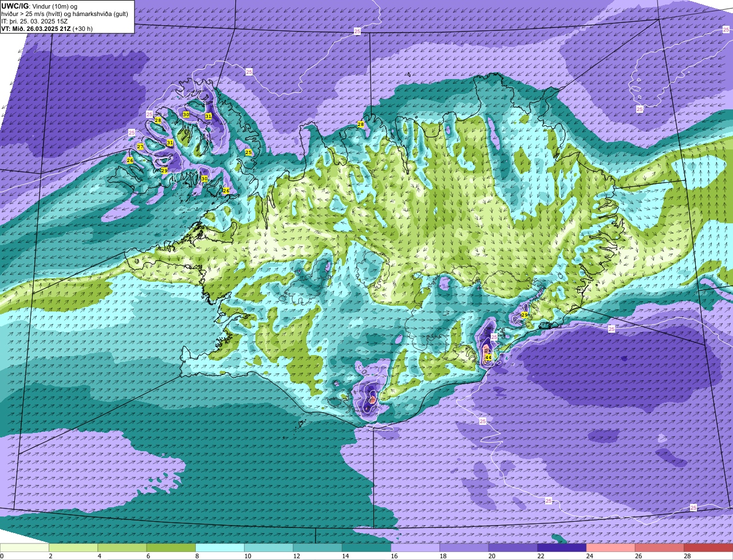The image size is (733, 560).
Task: Click the '16' tick on the legend scale
Action: [394, 556]
